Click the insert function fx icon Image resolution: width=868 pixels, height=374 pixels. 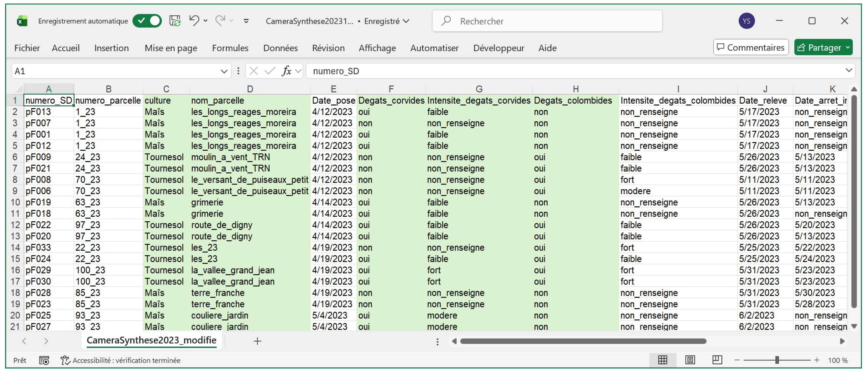[286, 71]
